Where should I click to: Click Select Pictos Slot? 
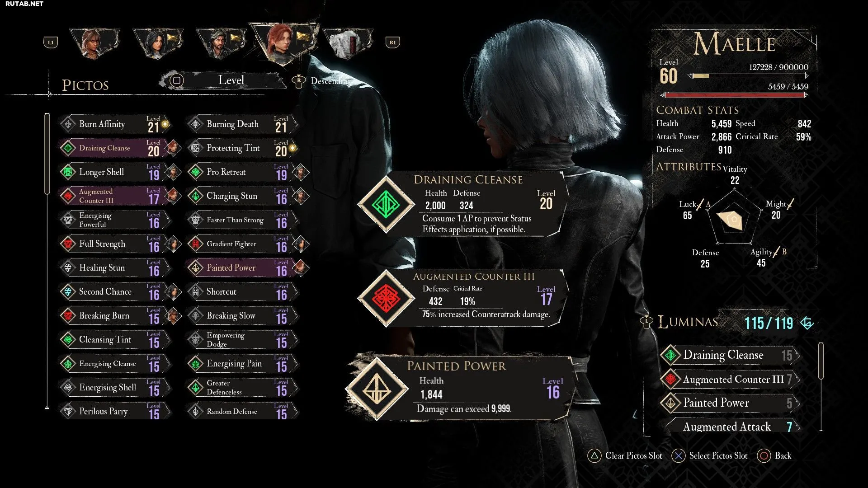pyautogui.click(x=710, y=455)
